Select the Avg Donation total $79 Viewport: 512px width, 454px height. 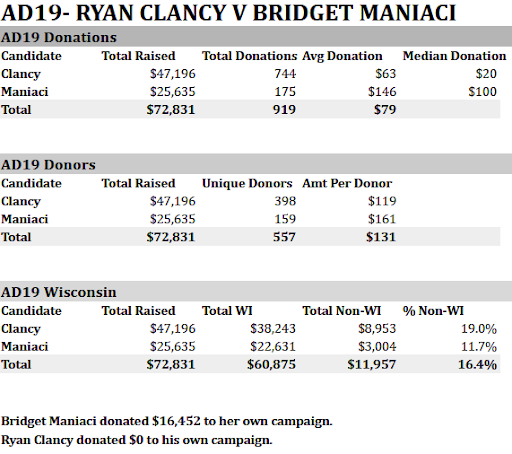(x=385, y=110)
